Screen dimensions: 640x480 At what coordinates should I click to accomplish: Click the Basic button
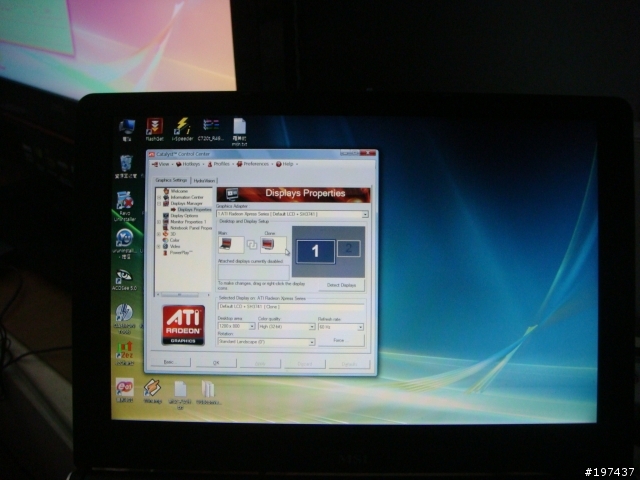pos(170,362)
